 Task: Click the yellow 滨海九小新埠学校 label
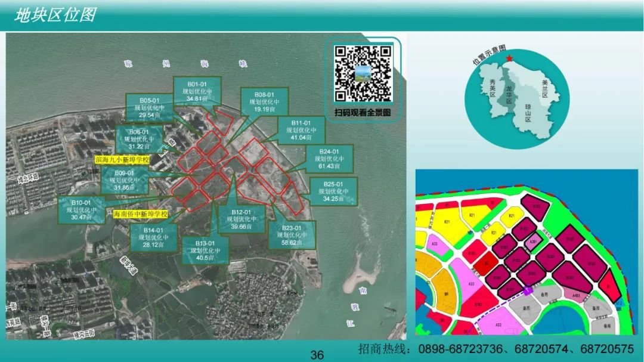tap(122, 160)
